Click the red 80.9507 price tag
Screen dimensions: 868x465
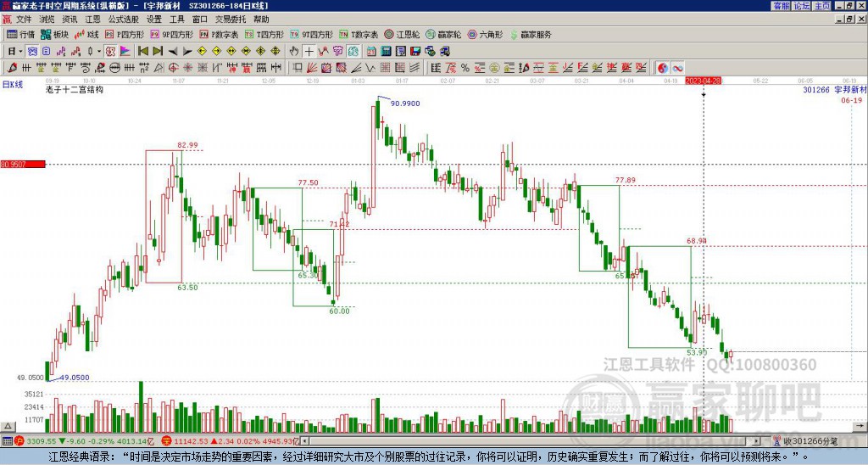click(23, 164)
